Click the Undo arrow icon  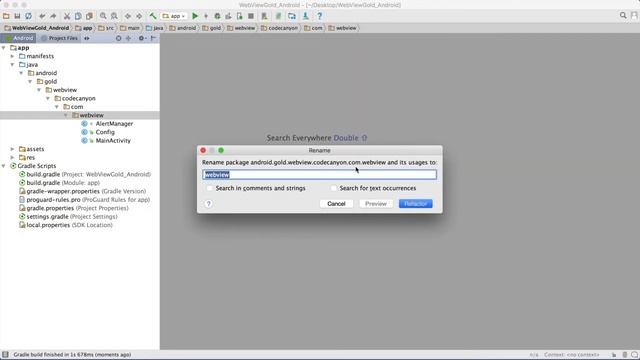42,16
